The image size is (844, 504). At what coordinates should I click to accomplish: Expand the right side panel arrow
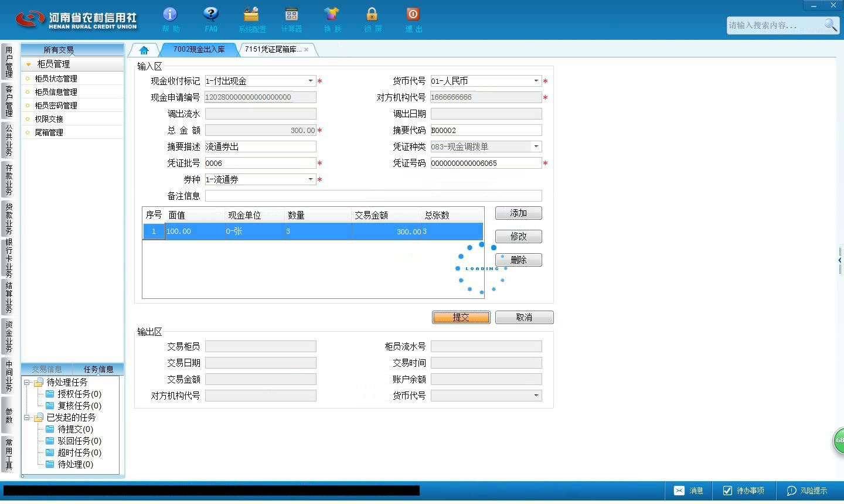click(x=840, y=260)
